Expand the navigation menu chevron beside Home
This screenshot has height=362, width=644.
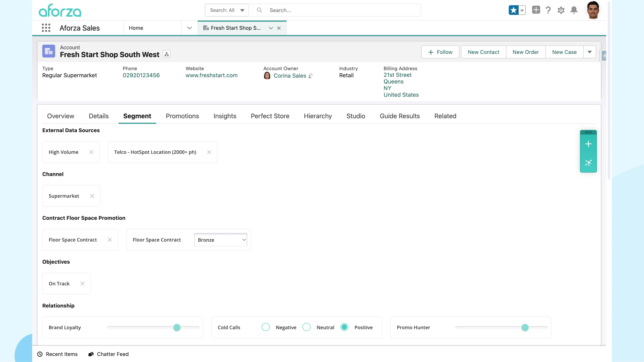189,28
